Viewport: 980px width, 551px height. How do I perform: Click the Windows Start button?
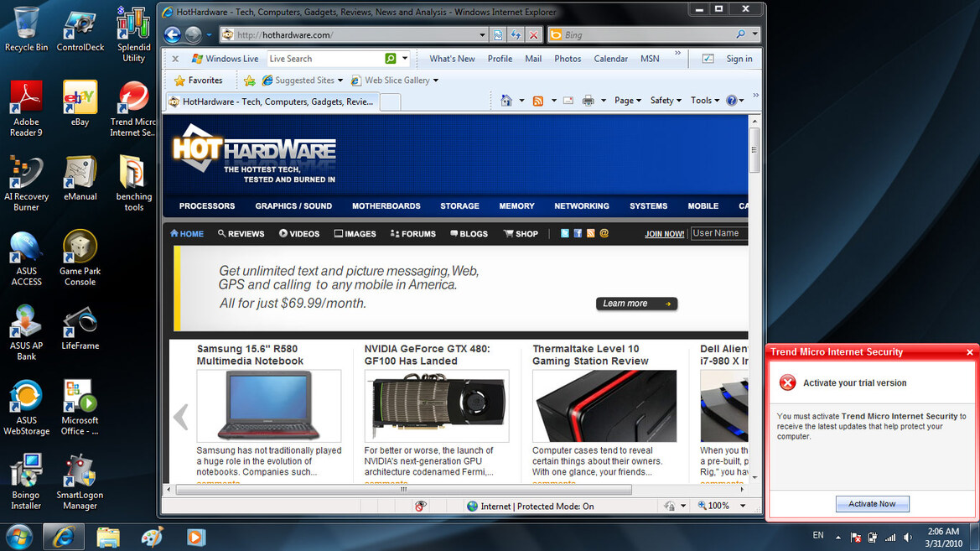18,538
